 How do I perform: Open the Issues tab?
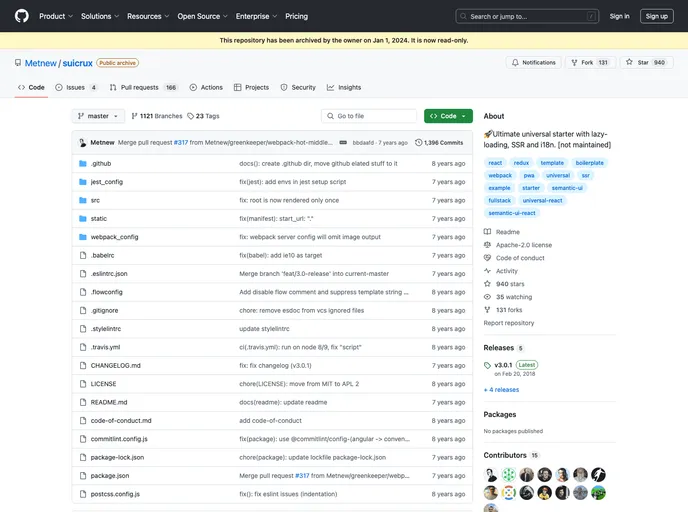click(76, 88)
